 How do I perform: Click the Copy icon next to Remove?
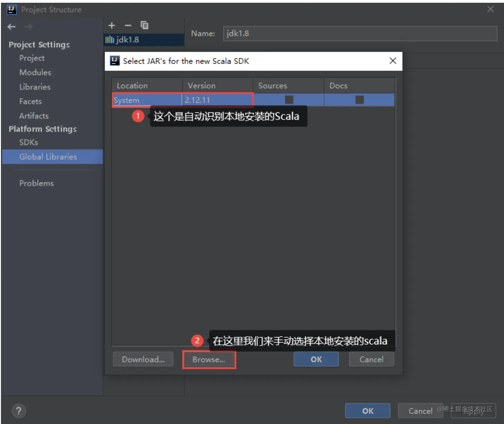tap(144, 25)
